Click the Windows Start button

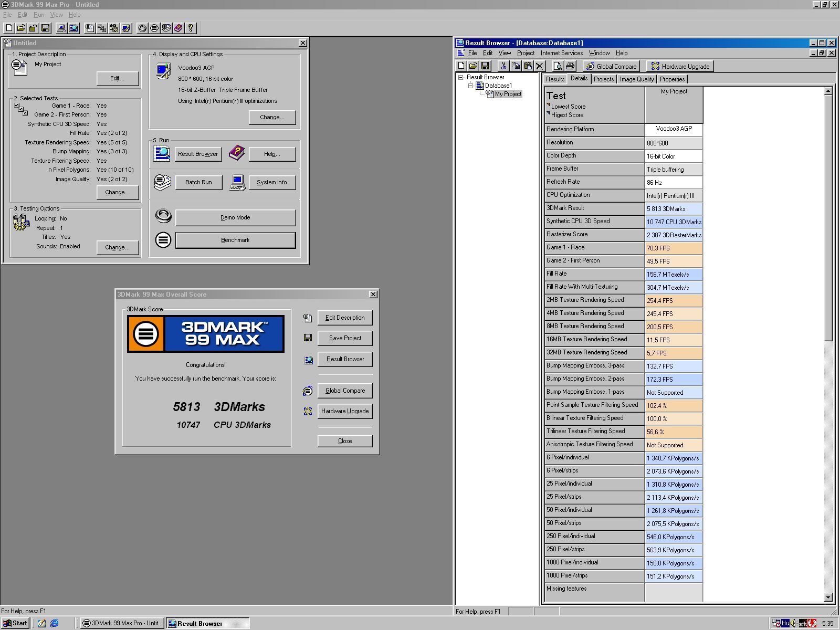[15, 623]
